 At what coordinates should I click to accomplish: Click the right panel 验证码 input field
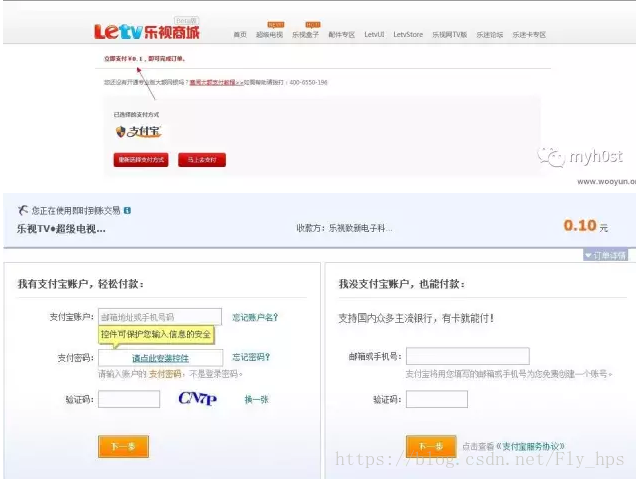[x=437, y=399]
